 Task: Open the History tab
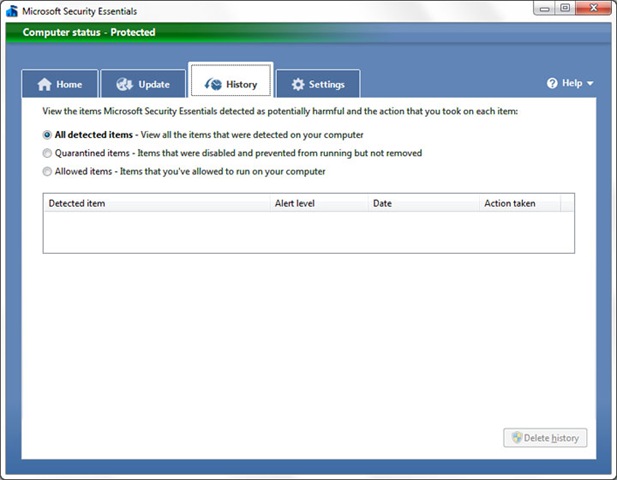click(231, 80)
